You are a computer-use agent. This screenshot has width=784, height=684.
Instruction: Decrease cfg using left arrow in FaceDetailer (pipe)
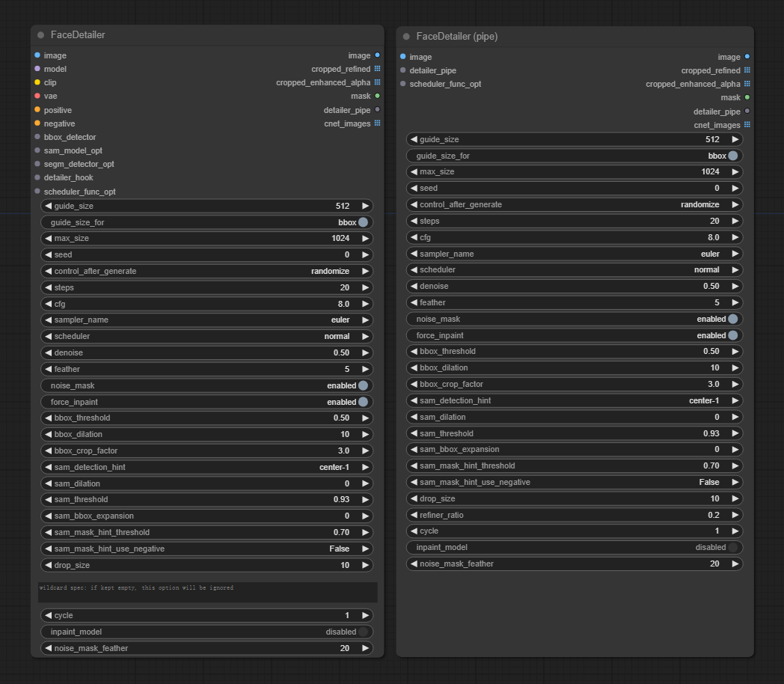pos(414,237)
